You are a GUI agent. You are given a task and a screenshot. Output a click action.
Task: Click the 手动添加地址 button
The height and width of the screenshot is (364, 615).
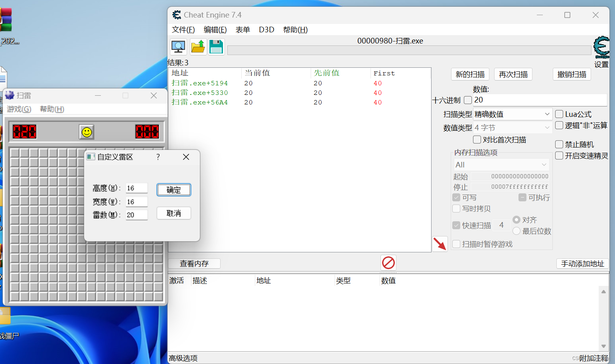(582, 264)
